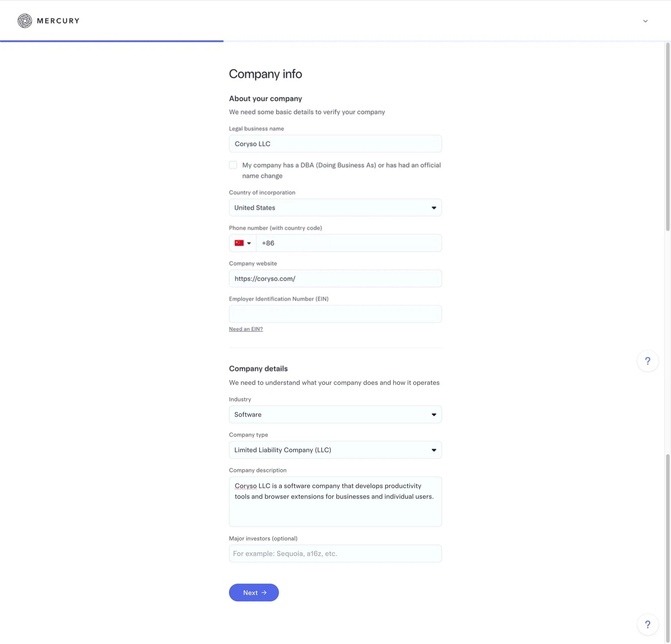The height and width of the screenshot is (644, 671).
Task: Click the Major investors optional field
Action: (335, 553)
